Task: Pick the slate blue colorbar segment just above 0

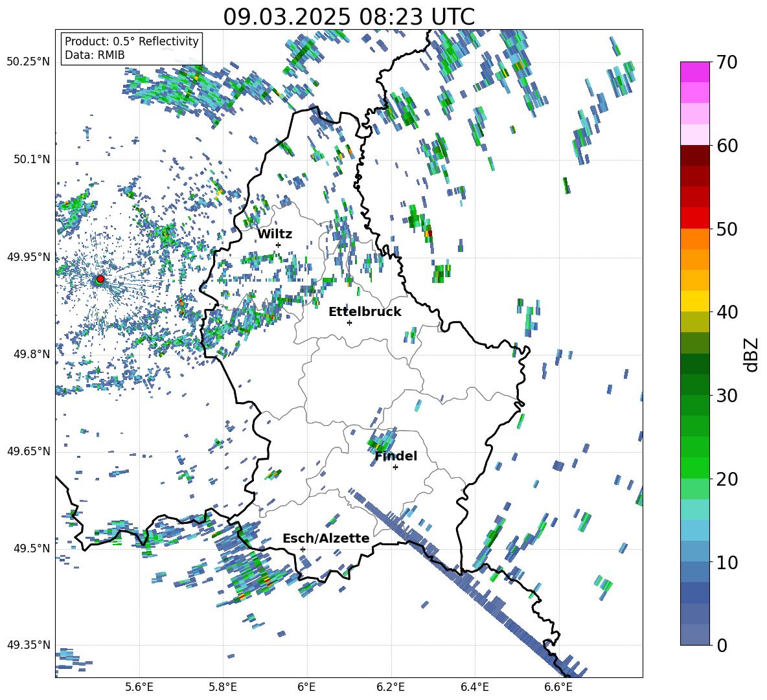Action: point(694,635)
